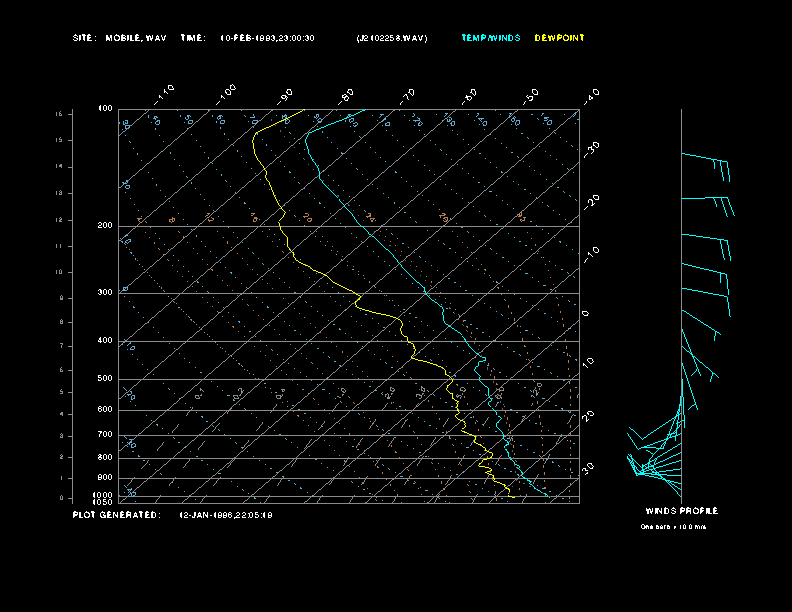Viewport: 792px width, 612px height.
Task: Click the -50 temperature label at top
Action: click(531, 96)
